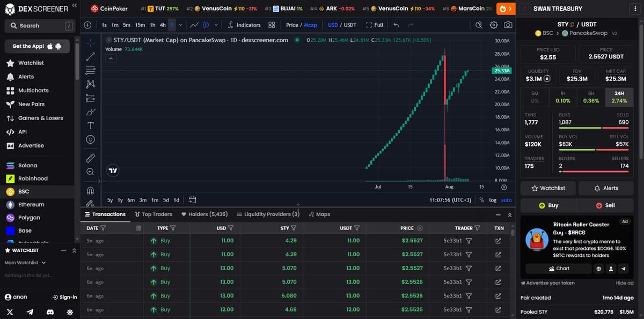Screen dimensions: 644x319
Task: Open the Indicators dialog
Action: [x=244, y=25]
